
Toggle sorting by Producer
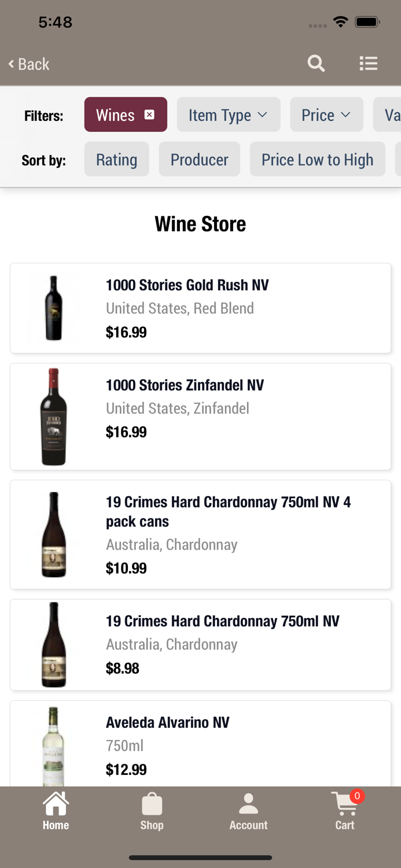coord(199,159)
